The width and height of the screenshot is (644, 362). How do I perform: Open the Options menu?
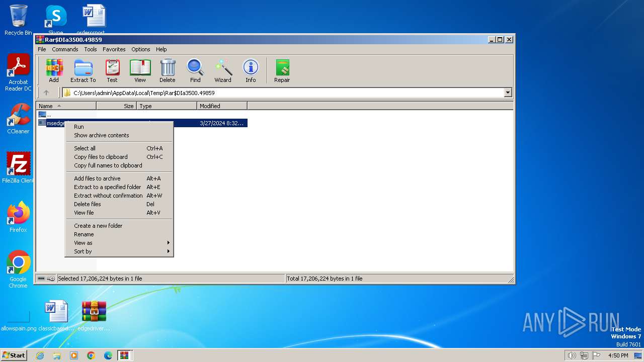pyautogui.click(x=141, y=49)
